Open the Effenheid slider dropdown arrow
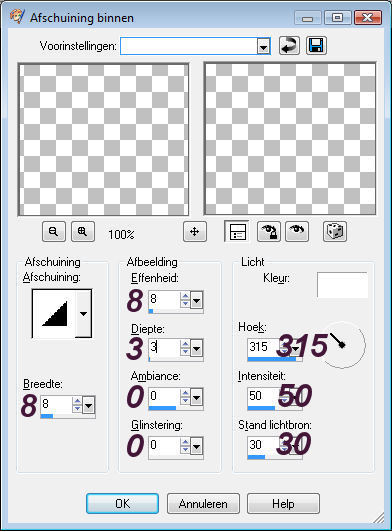Screen dimensions: 392x531 coord(196,300)
